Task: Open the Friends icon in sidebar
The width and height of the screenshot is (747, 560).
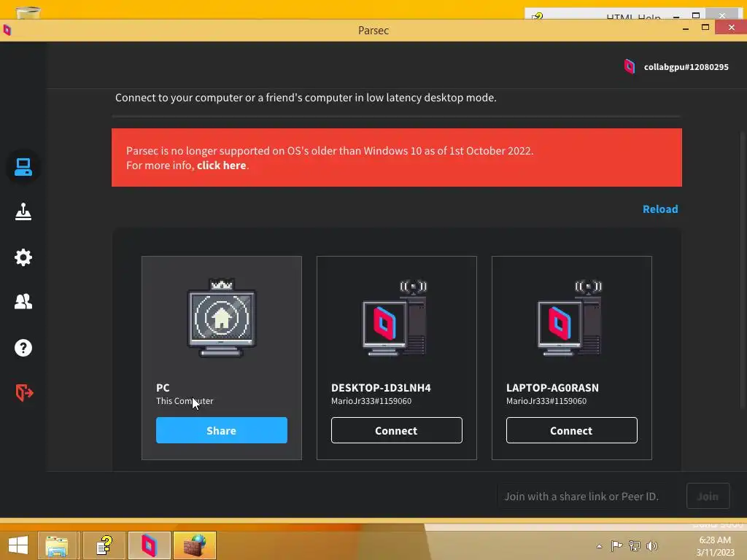Action: tap(23, 301)
